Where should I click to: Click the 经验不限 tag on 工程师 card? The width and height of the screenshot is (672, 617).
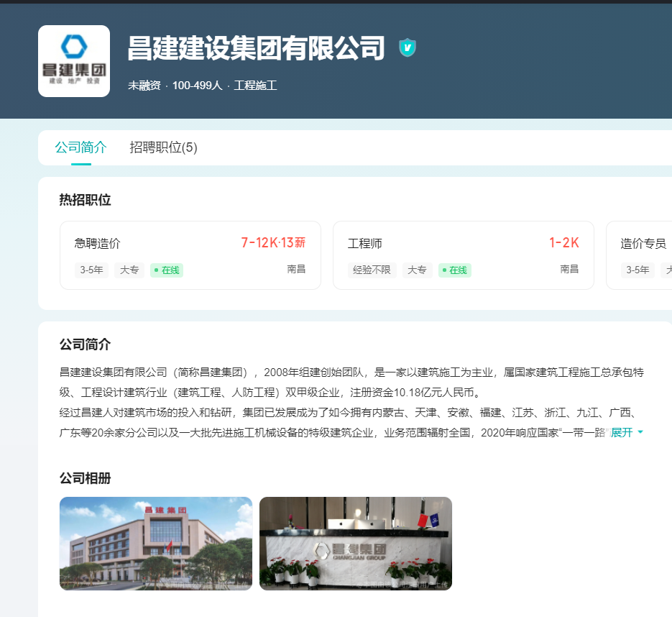pos(372,270)
